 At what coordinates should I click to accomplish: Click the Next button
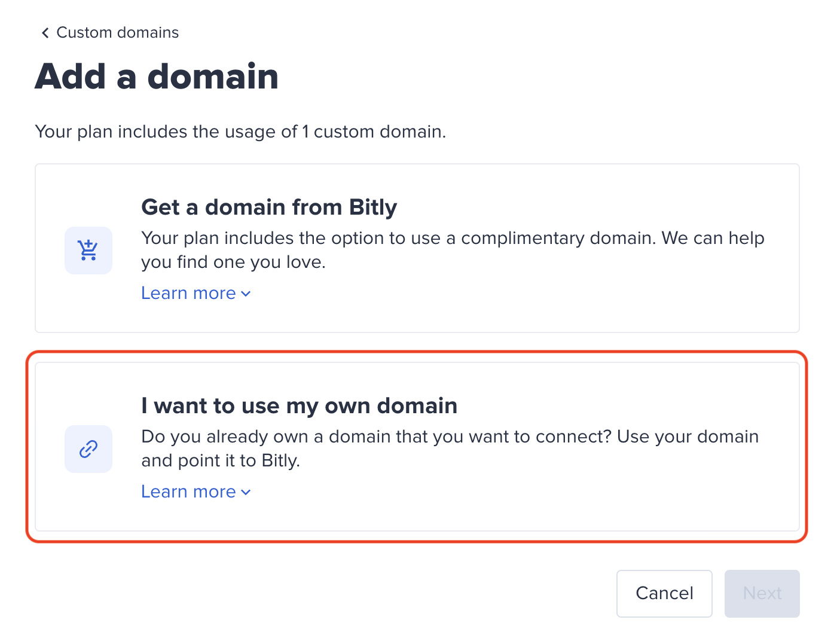(x=762, y=593)
